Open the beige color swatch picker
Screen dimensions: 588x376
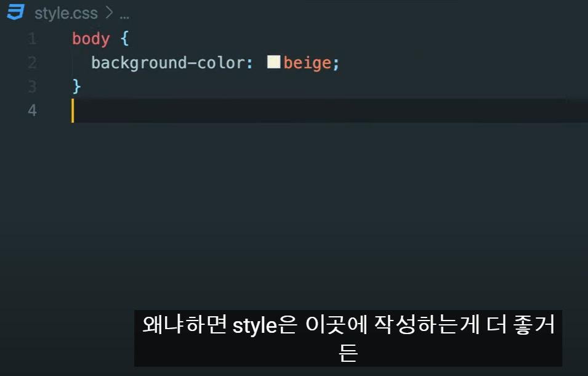pyautogui.click(x=273, y=62)
